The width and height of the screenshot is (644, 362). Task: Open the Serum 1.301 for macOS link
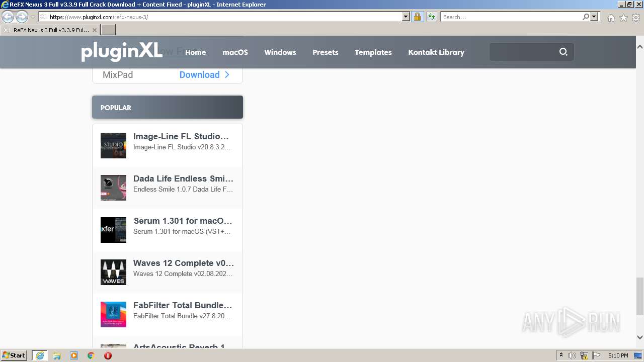click(x=183, y=221)
